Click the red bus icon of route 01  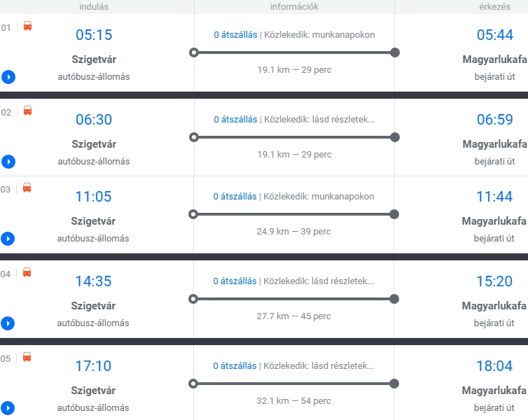[27, 27]
